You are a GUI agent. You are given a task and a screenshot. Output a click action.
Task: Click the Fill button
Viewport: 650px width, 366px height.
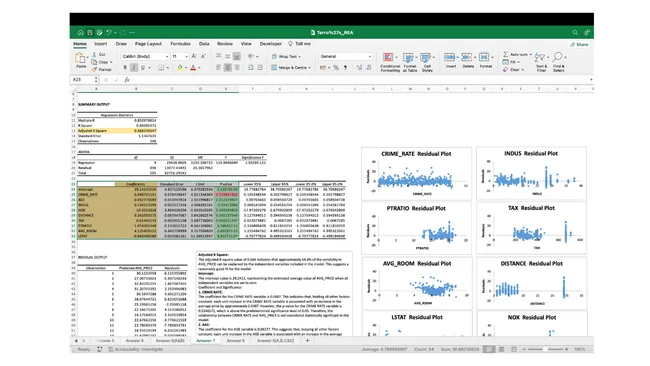[511, 62]
